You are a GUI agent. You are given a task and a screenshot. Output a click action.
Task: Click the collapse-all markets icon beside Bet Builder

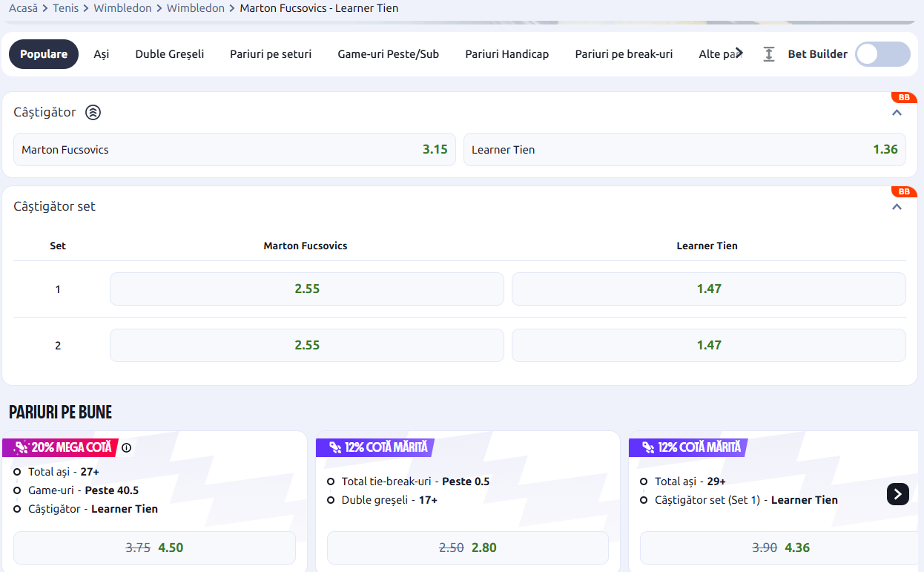769,54
